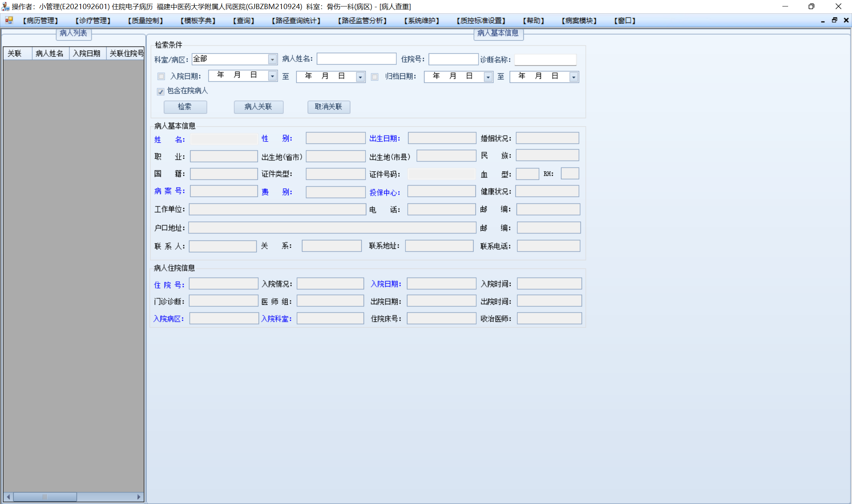Click the patient list horizontal scrollbar thumb

(x=45, y=497)
